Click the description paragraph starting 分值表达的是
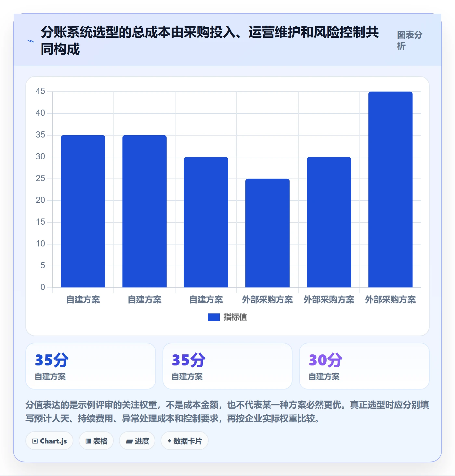 pyautogui.click(x=227, y=412)
